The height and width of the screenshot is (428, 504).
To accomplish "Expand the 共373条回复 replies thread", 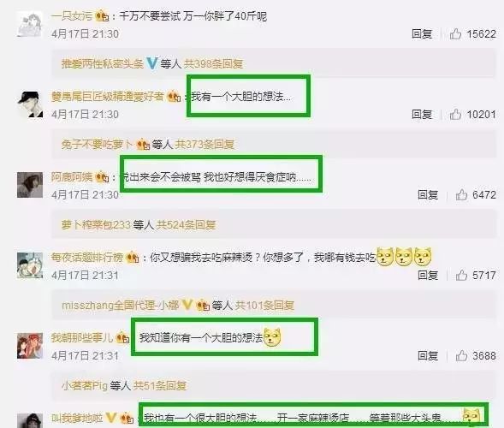I will (x=205, y=144).
